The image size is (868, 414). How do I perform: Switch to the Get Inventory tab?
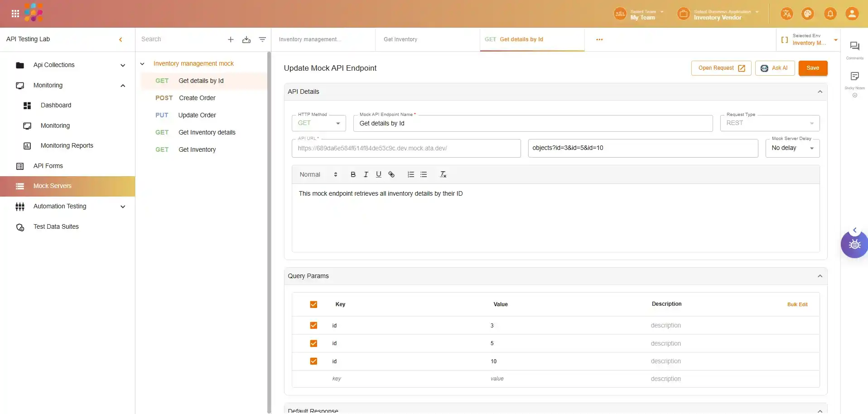point(400,39)
